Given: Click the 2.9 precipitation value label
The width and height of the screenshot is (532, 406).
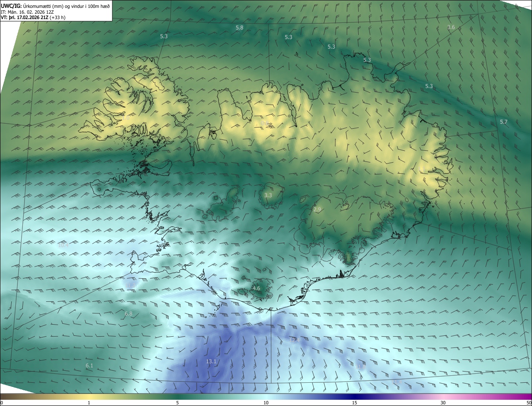Looking at the screenshot, I should click(x=317, y=210).
